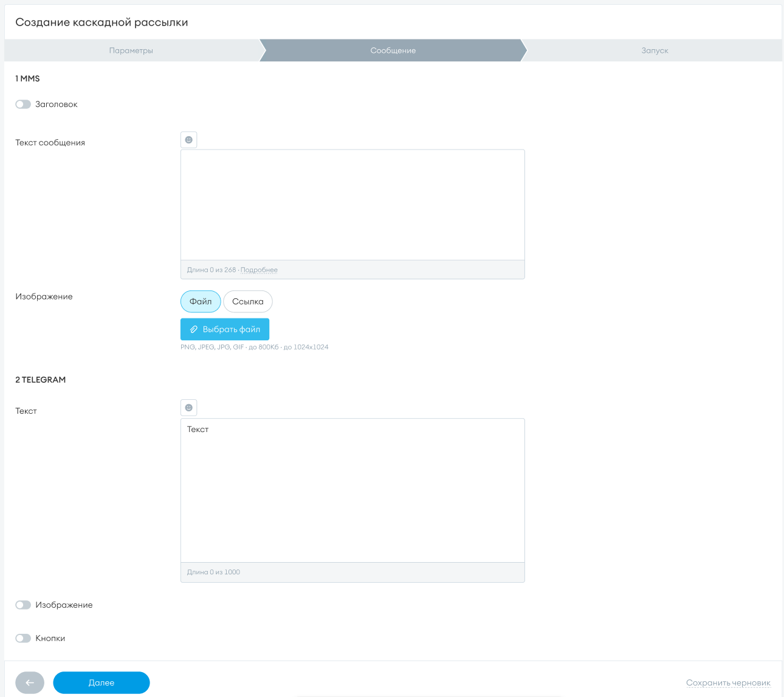This screenshot has height=697, width=784.
Task: Select the Сообщение step tab
Action: pos(393,50)
